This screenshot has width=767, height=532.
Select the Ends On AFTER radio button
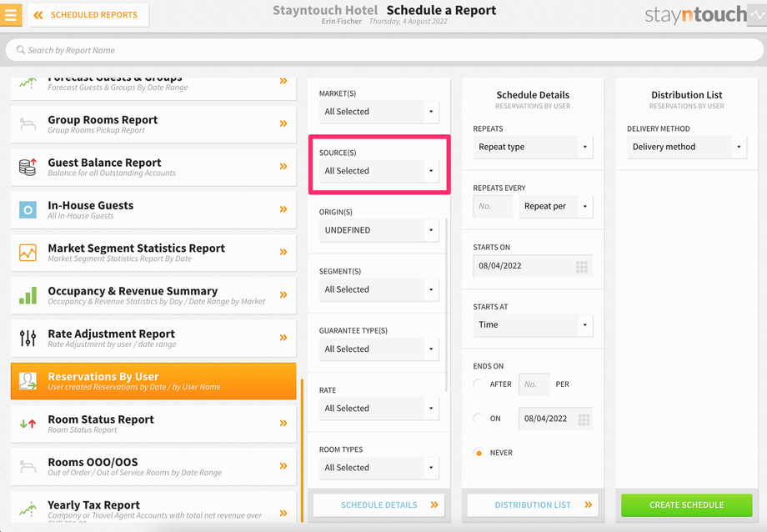(479, 384)
